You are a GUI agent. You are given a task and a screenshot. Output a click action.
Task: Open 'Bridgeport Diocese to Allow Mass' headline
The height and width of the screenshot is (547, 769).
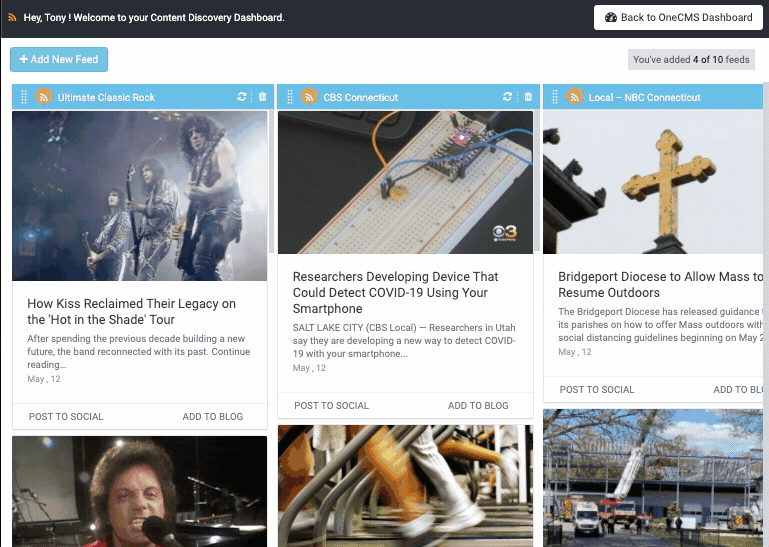[x=660, y=285]
